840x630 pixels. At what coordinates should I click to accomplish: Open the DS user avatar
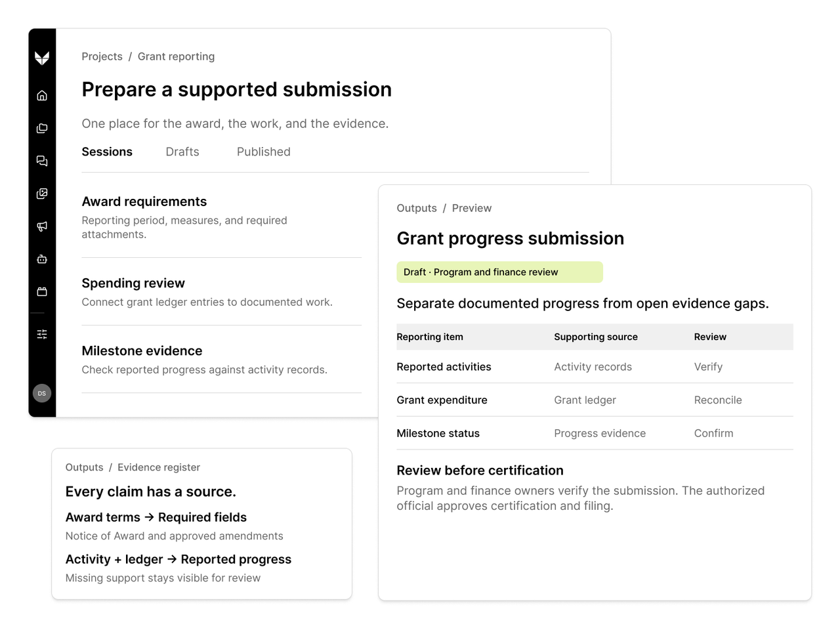pyautogui.click(x=42, y=393)
